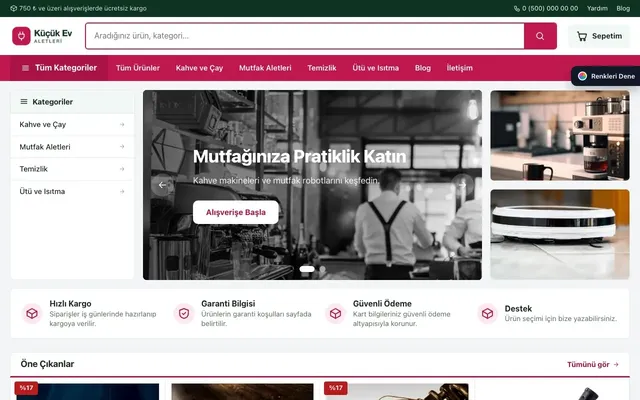This screenshot has width=640, height=400.
Task: Open the coffee machine promo image
Action: [560, 136]
